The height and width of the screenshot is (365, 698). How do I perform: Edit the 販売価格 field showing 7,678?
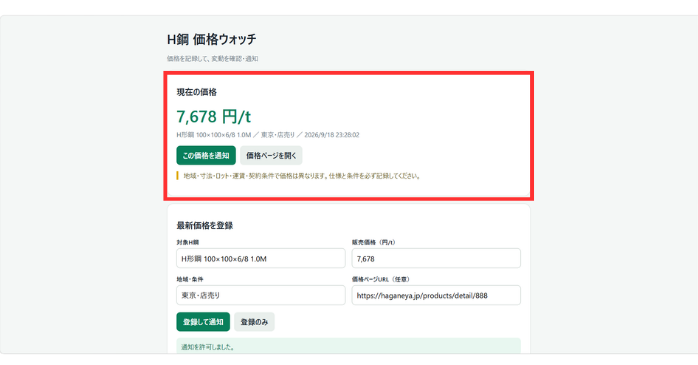436,258
